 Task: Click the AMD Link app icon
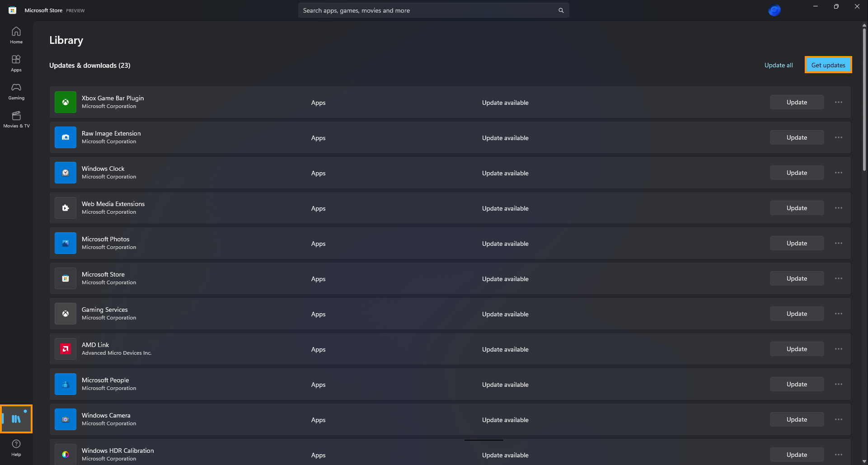(x=66, y=349)
